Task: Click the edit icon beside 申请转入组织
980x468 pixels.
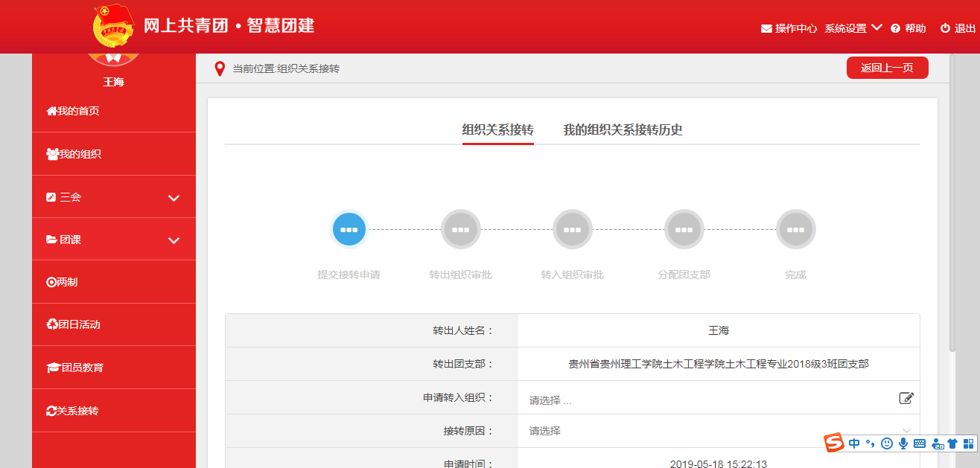Action: tap(906, 398)
